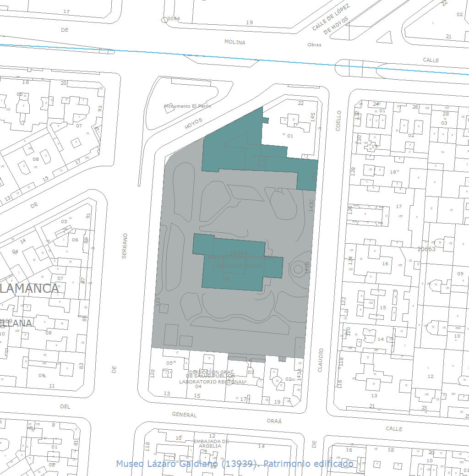Select the COELLO street label
The width and height of the screenshot is (469, 476).
coord(338,120)
